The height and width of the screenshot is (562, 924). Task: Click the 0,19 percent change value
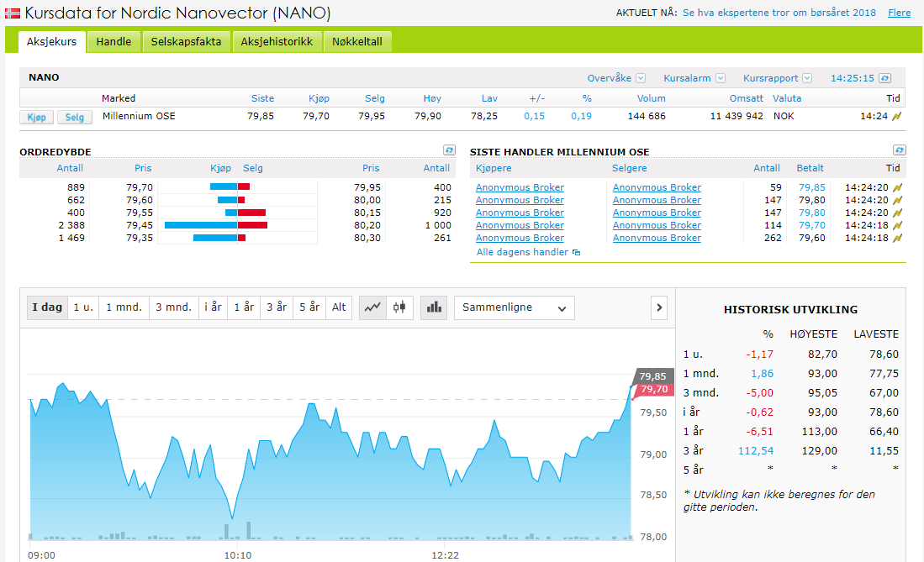(x=581, y=116)
